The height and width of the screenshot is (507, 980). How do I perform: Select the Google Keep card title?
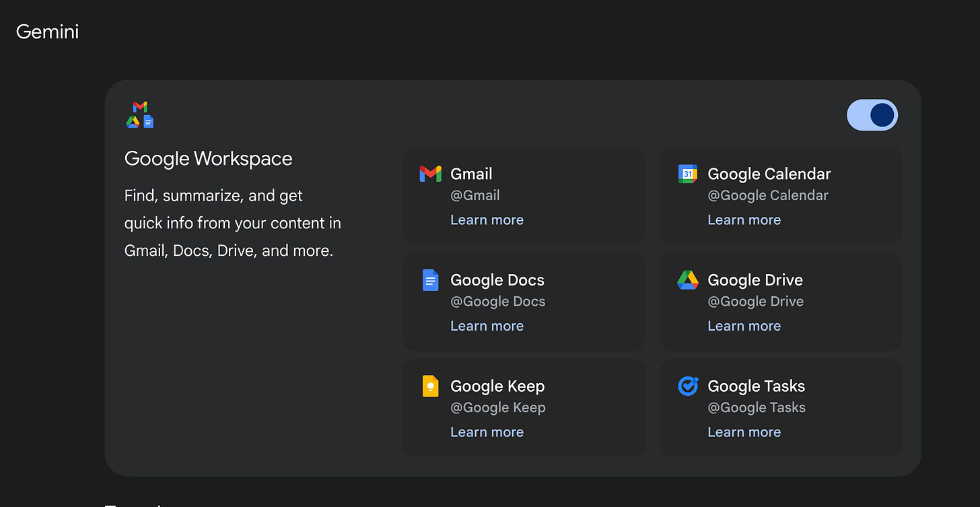497,386
